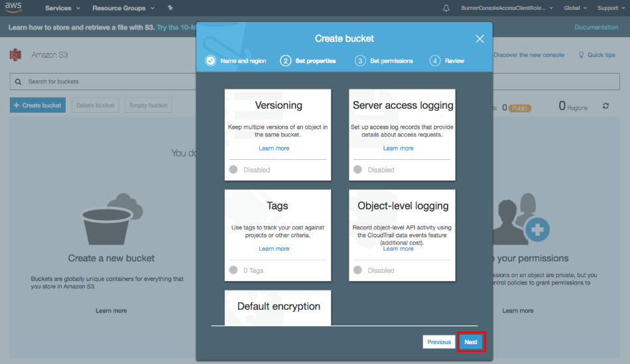Open the Versioning card
The image size is (630, 364).
click(278, 135)
